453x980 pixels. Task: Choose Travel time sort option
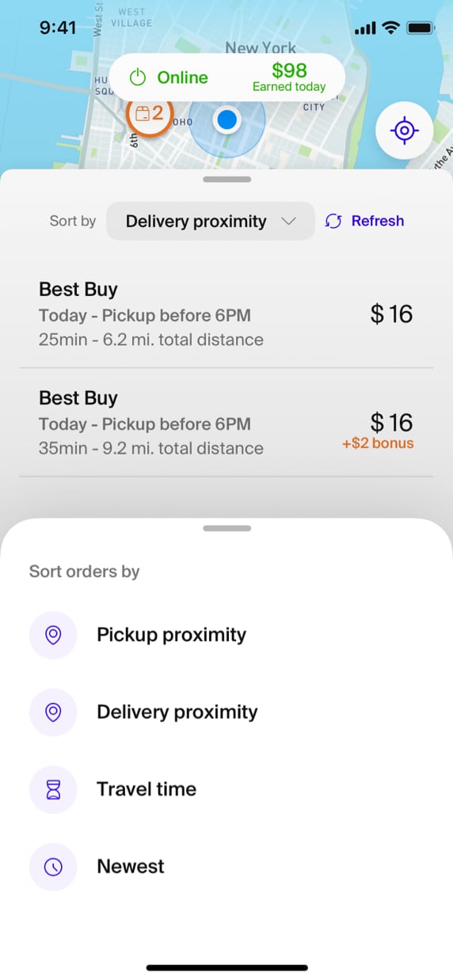(147, 789)
